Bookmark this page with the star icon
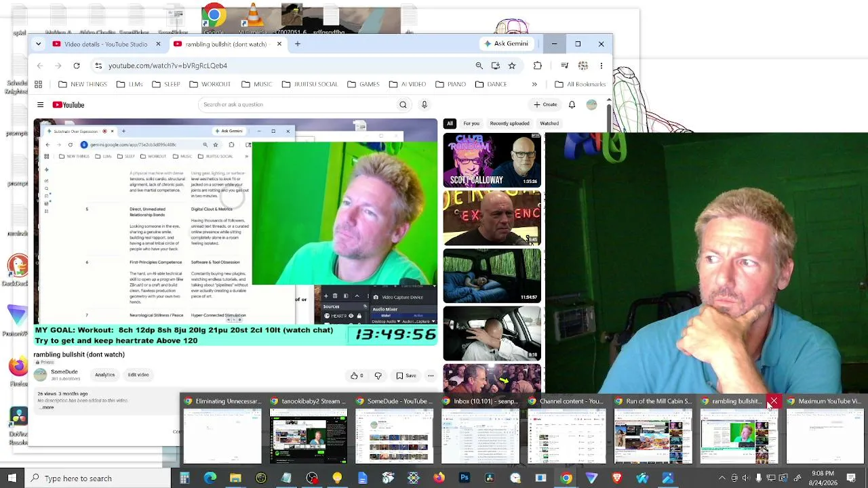Image resolution: width=868 pixels, height=488 pixels. (x=512, y=66)
